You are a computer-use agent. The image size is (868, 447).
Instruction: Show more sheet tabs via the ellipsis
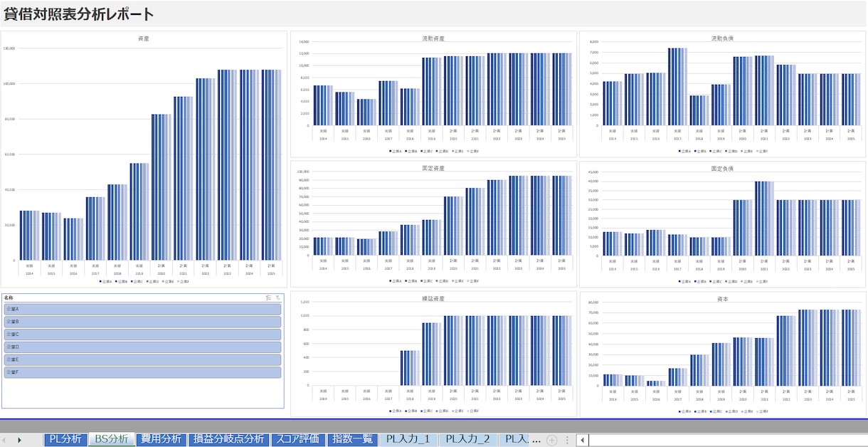click(536, 440)
